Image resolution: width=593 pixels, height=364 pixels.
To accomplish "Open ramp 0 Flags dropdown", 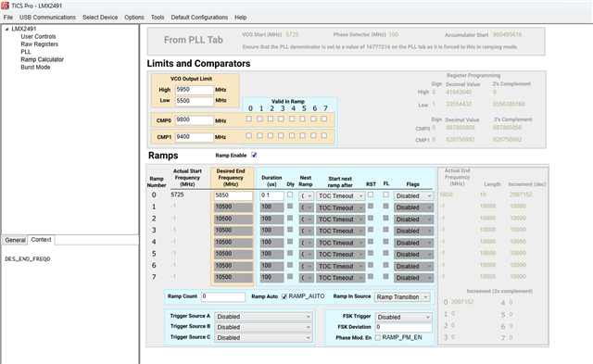I will (x=413, y=195).
